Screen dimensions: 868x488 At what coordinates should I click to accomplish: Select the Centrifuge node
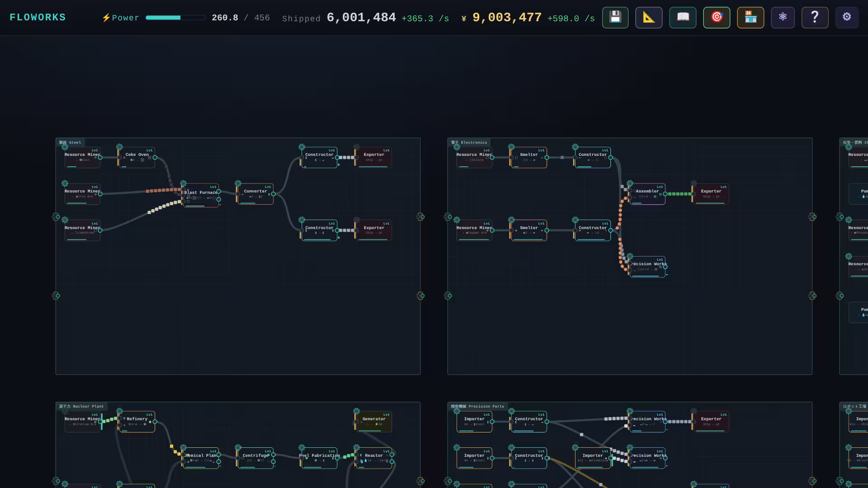tap(255, 458)
